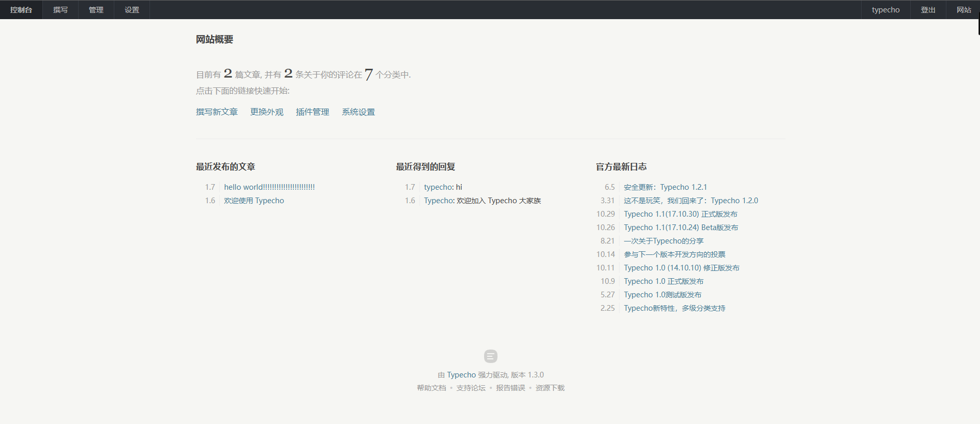Open the typecho user profile link
The height and width of the screenshot is (424, 980).
[x=885, y=10]
